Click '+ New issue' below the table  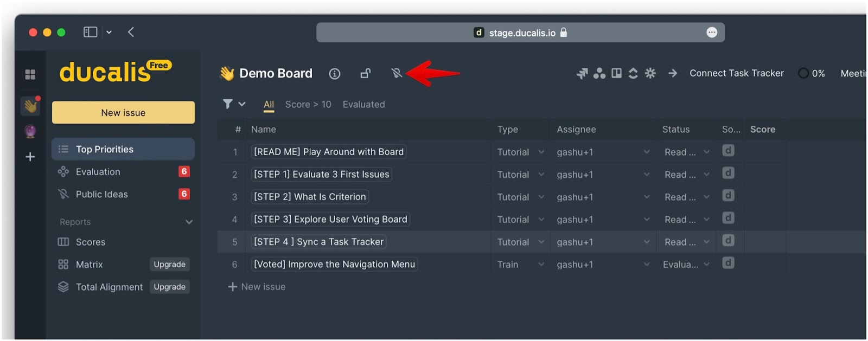click(x=257, y=287)
